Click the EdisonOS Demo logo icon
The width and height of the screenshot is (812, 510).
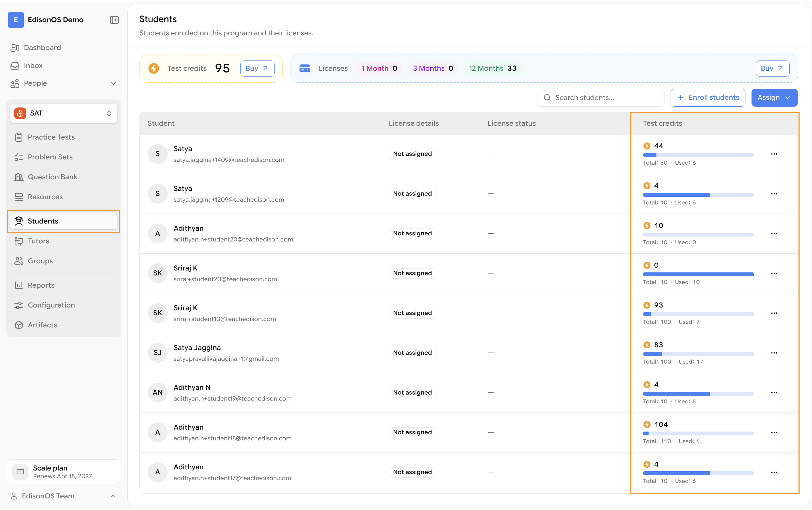(x=15, y=20)
